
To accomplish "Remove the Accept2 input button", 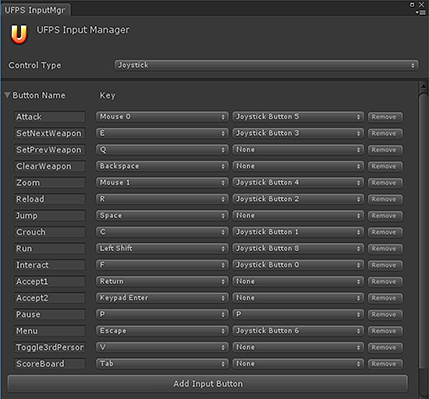I will click(385, 298).
